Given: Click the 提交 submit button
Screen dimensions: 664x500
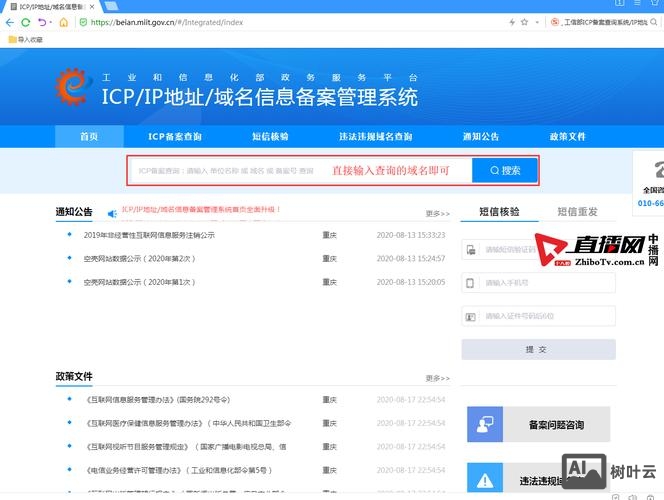Looking at the screenshot, I should (x=538, y=349).
